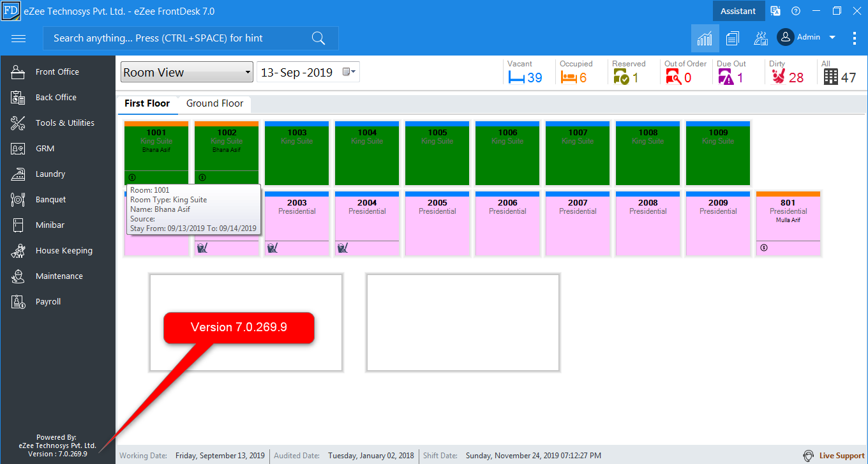Open the vertical three-dot more menu
The width and height of the screenshot is (868, 464).
click(855, 38)
